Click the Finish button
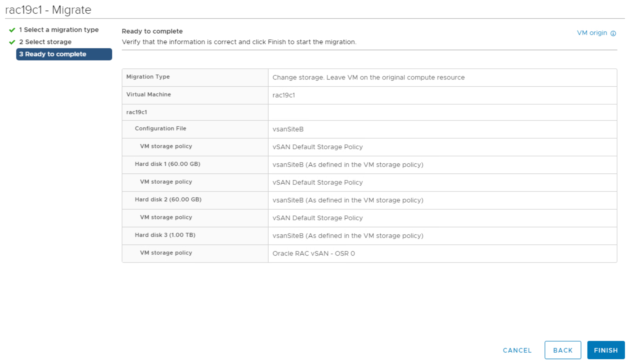Image resolution: width=628 pixels, height=364 pixels. 606,350
